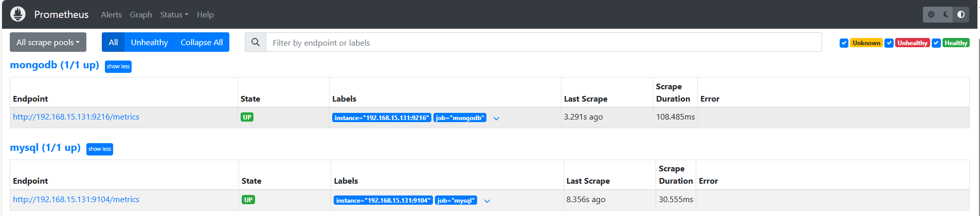
Task: Click the instance="192.168.15.131:9216" label
Action: (382, 118)
